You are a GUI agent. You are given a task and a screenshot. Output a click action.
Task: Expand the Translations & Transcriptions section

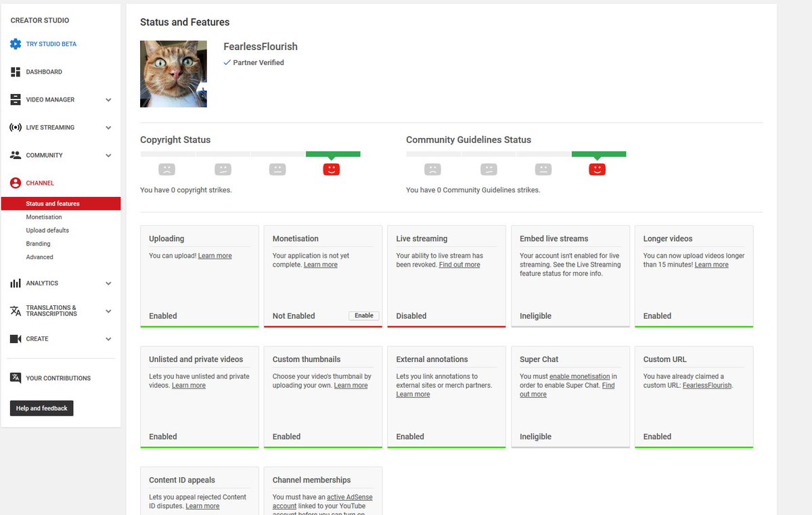pos(108,311)
